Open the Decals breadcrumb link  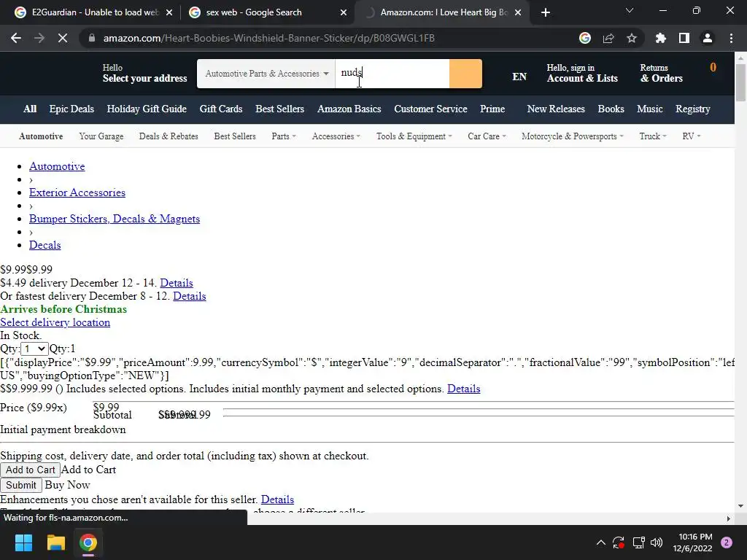(44, 245)
